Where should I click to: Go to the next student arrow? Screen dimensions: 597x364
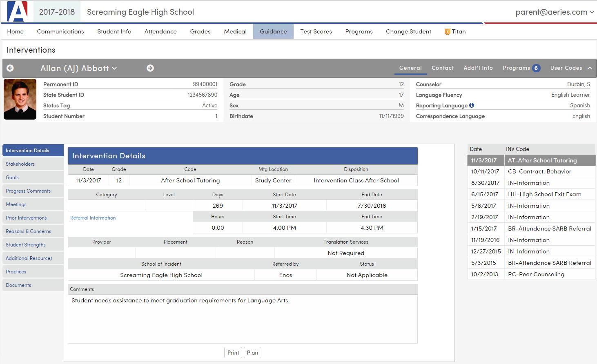(x=150, y=68)
